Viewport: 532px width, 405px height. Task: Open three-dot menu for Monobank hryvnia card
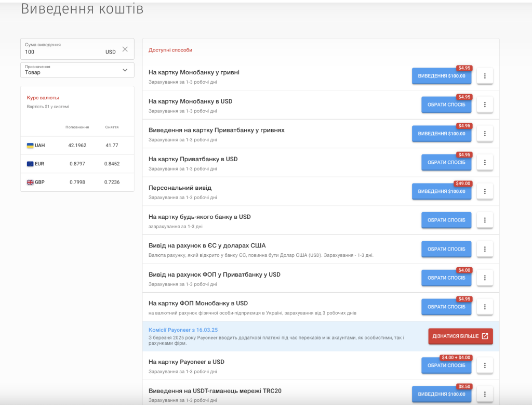(484, 76)
